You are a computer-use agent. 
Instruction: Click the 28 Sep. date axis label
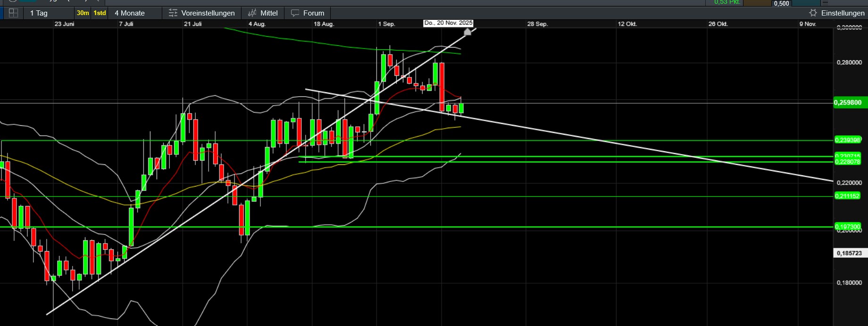(537, 24)
